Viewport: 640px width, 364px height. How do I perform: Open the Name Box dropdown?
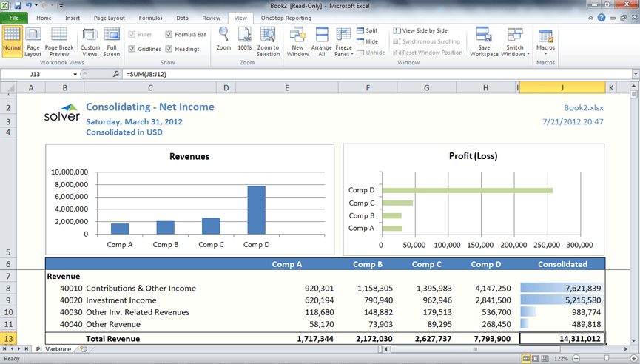click(x=75, y=74)
